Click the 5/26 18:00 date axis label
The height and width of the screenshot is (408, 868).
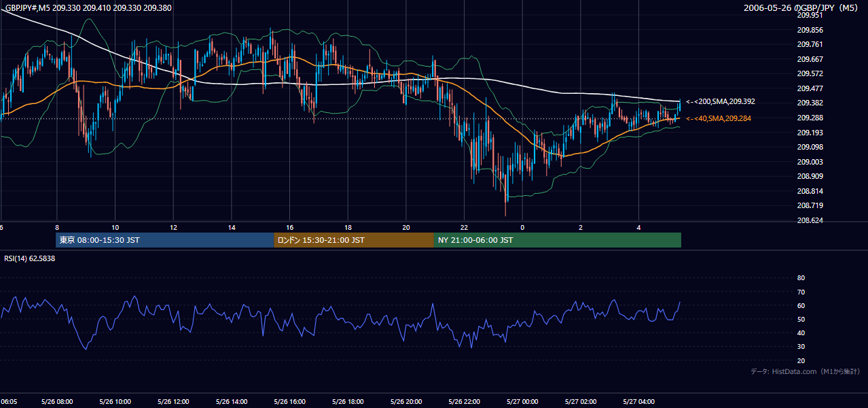click(348, 401)
